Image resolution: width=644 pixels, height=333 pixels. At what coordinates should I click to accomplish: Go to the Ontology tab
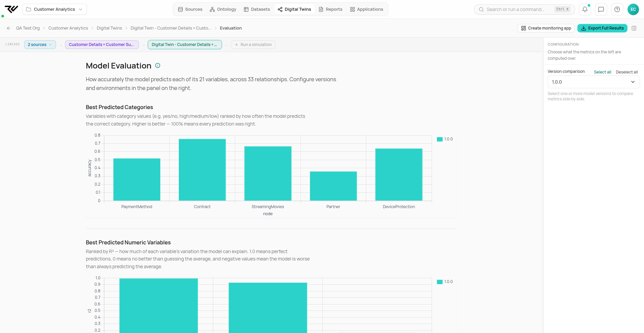tap(223, 9)
